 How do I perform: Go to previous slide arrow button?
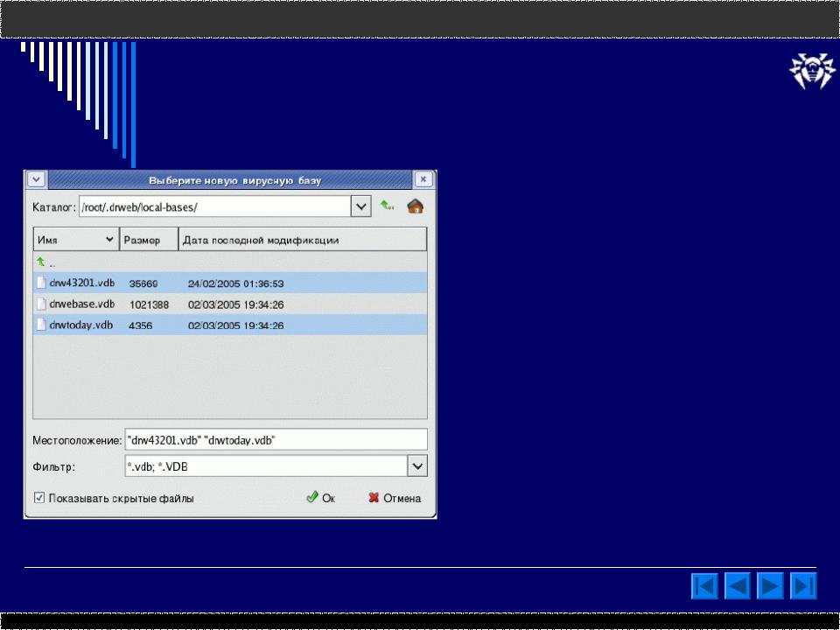[x=737, y=586]
